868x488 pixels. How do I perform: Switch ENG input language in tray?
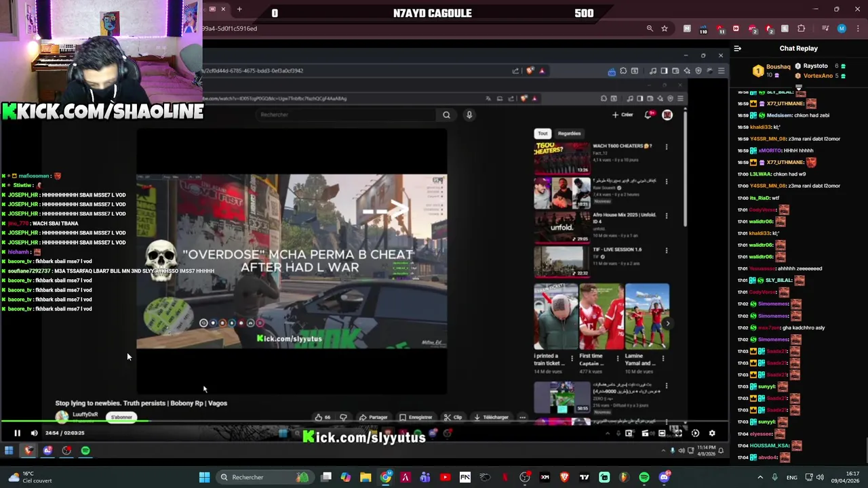pyautogui.click(x=792, y=477)
